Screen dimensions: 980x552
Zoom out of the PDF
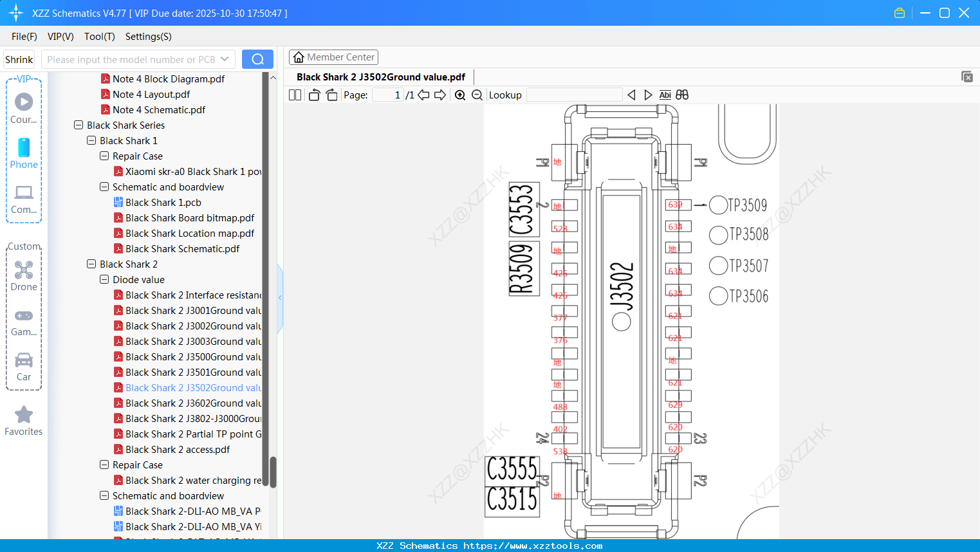pos(477,95)
